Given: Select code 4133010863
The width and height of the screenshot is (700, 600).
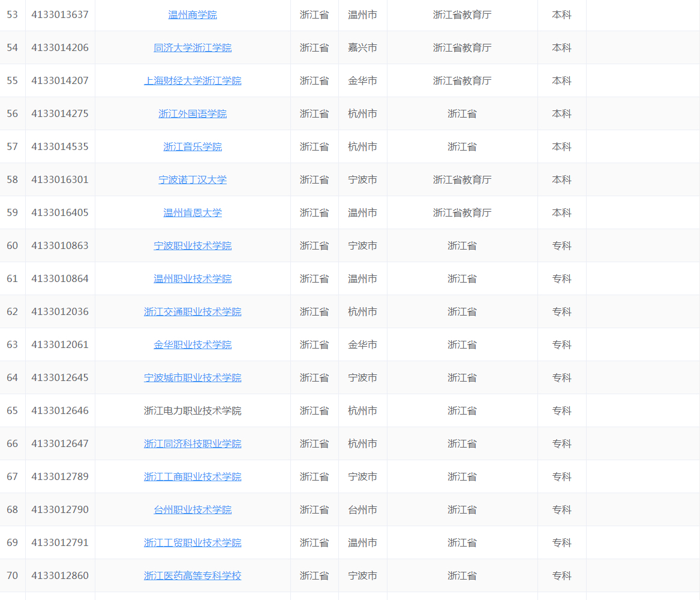Looking at the screenshot, I should coord(60,246).
